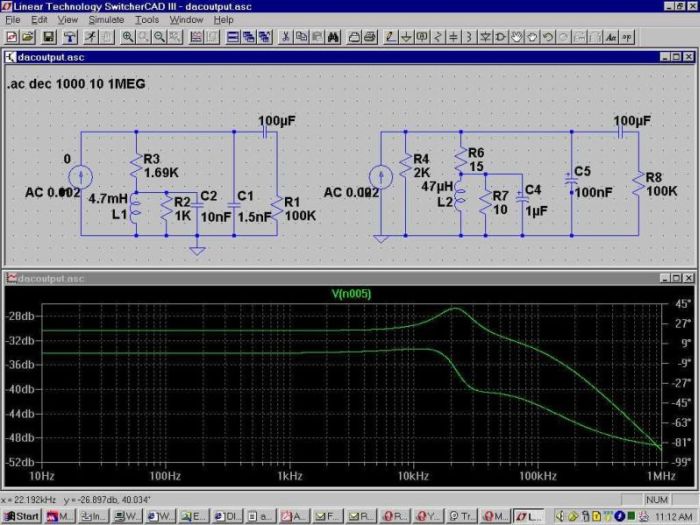Click the R3 1.69K resistor
Screen dimensions: 700x525
pyautogui.click(x=135, y=166)
